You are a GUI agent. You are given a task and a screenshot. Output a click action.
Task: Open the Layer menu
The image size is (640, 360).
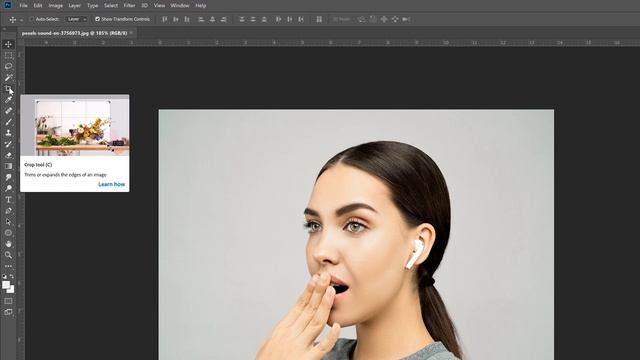(x=74, y=6)
